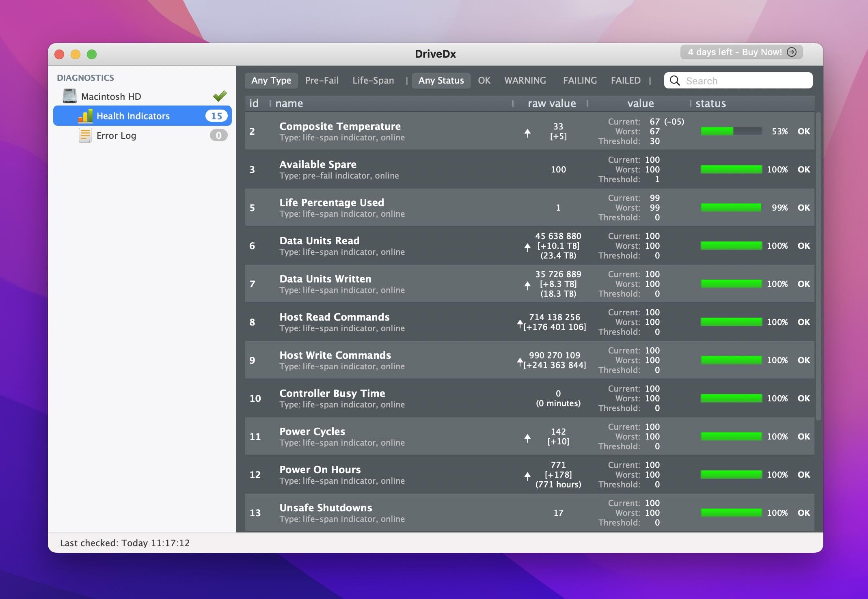
Task: Sort by the name column header
Action: pos(289,103)
